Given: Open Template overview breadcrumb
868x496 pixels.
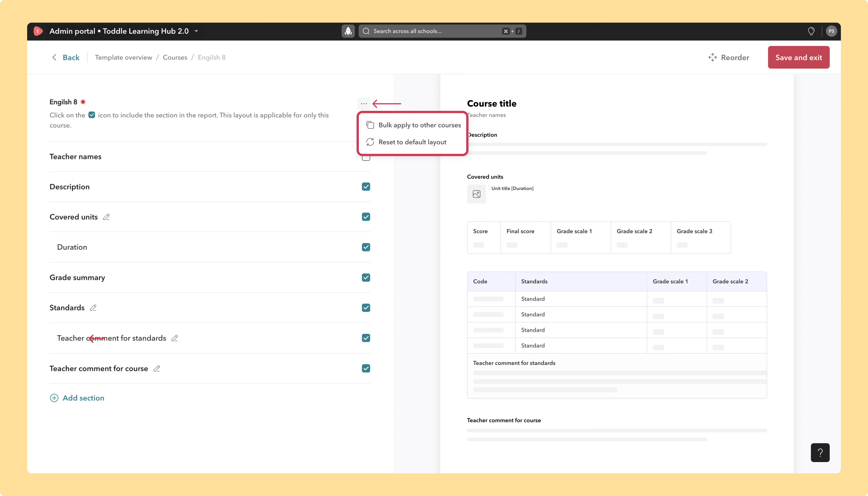Looking at the screenshot, I should (x=124, y=57).
